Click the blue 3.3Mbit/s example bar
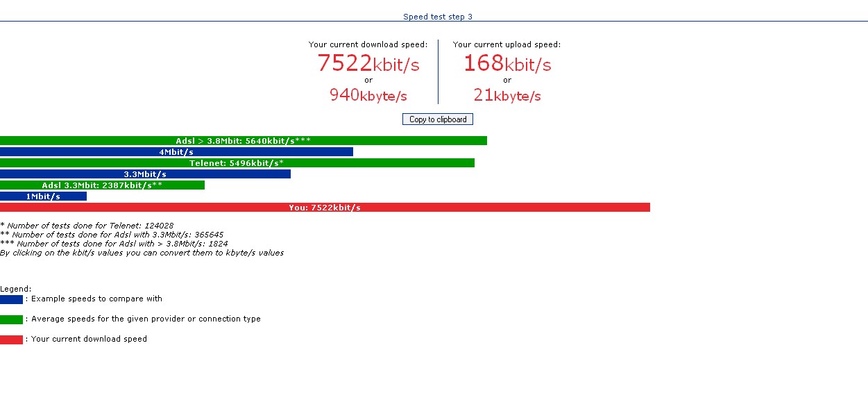 tap(145, 174)
